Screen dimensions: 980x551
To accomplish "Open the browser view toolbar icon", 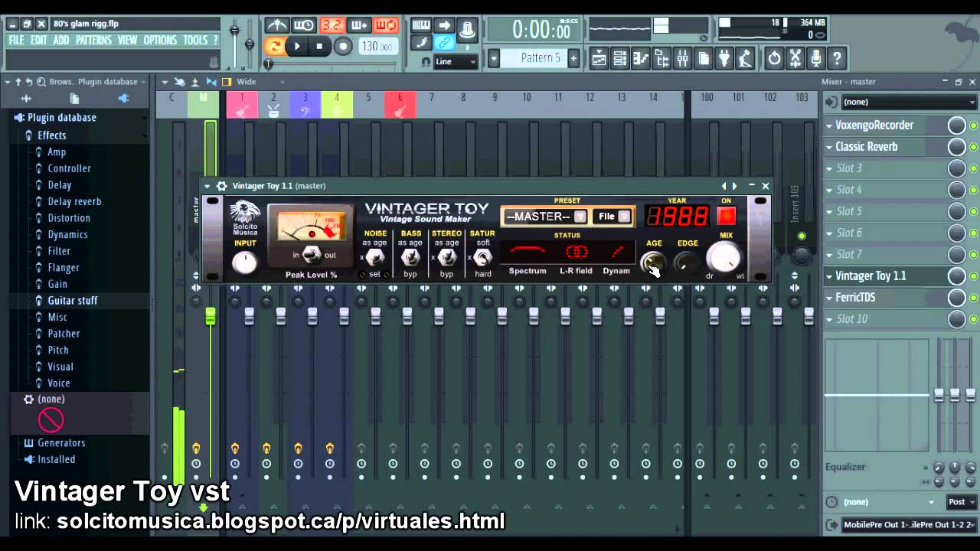I will coord(661,58).
